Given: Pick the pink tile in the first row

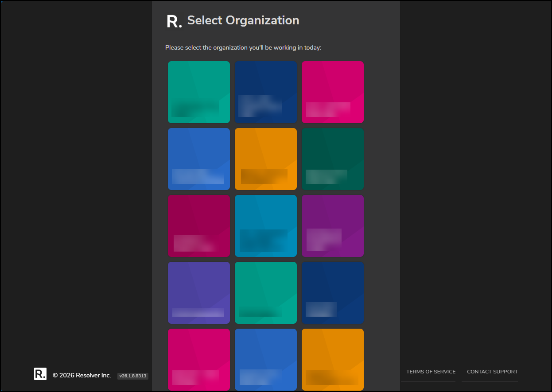Looking at the screenshot, I should pyautogui.click(x=333, y=92).
